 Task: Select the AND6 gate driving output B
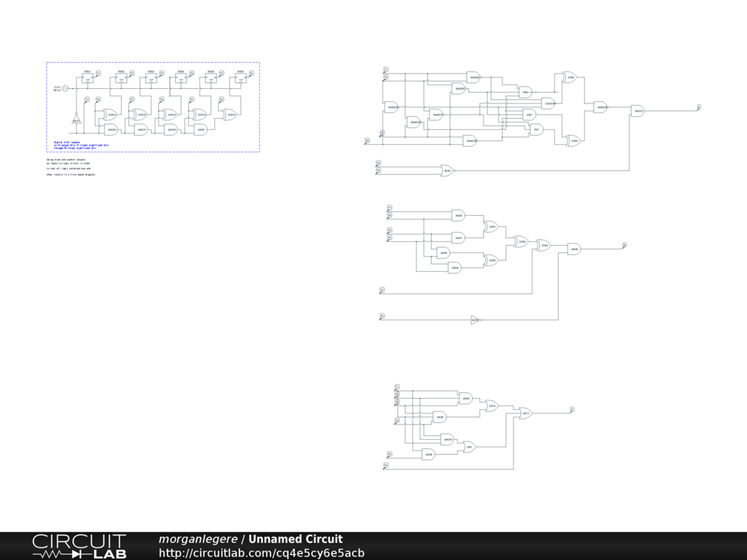pos(574,249)
